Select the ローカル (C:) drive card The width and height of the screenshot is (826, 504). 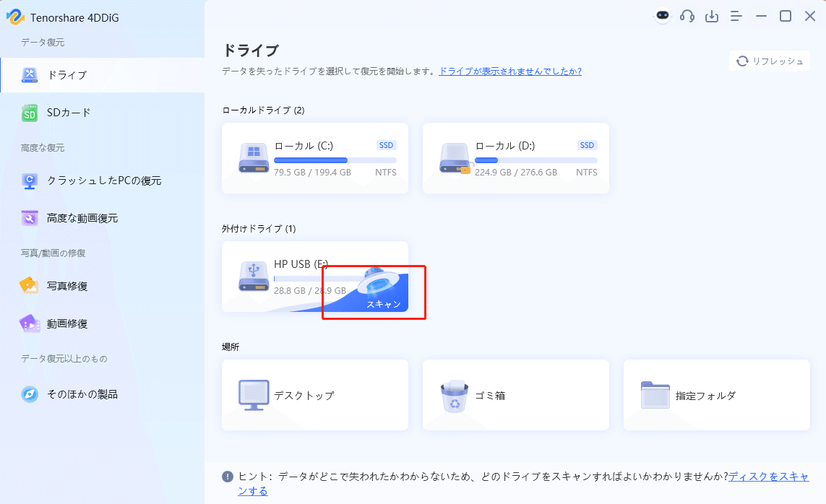(315, 158)
